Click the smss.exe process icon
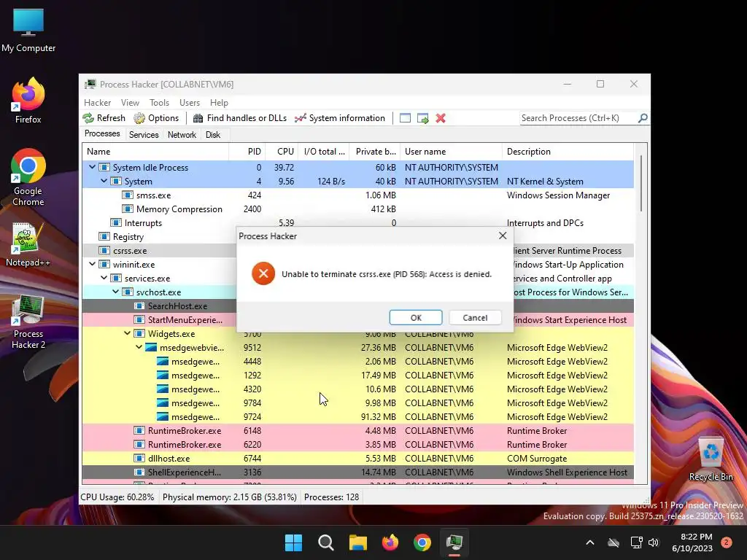The image size is (747, 560). coord(127,195)
